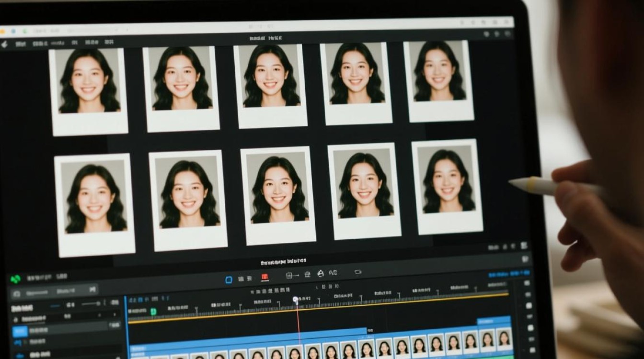Click the green marker on the timeline ruler
The image size is (644, 359).
[x=153, y=312]
